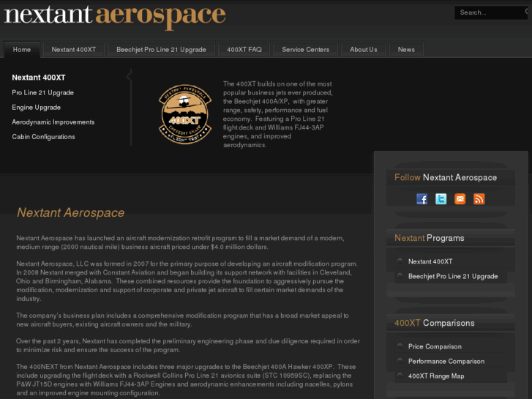
Task: Open Beechjet Pro Line 21 Upgrade sidebar link
Action: [453, 276]
